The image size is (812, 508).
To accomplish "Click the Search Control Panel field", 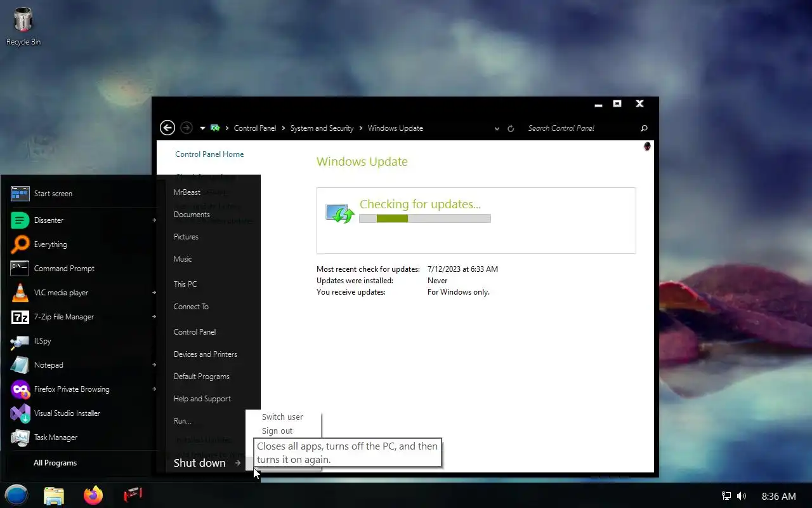I will point(580,128).
